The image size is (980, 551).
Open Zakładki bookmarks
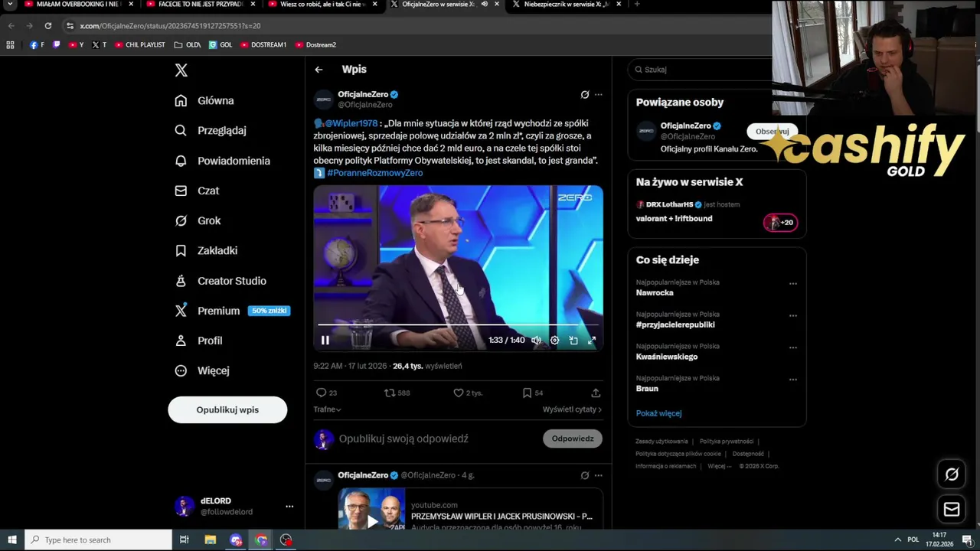pos(206,250)
